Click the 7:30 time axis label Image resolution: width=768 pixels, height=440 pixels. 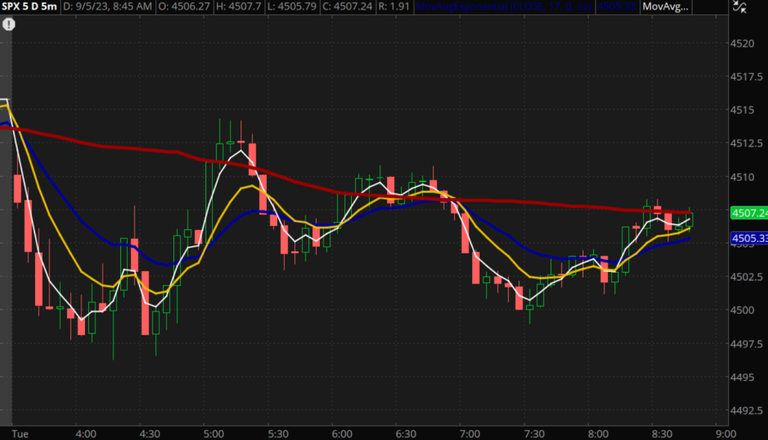click(x=534, y=434)
